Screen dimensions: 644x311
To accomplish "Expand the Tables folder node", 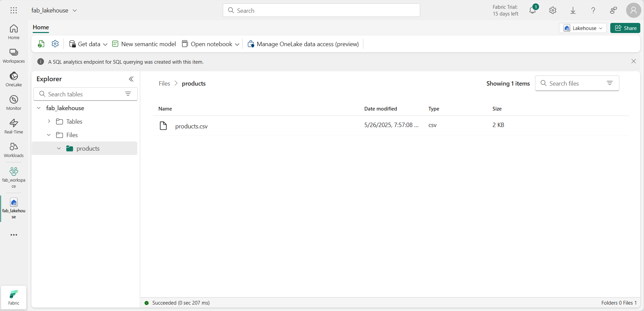I will tap(49, 121).
